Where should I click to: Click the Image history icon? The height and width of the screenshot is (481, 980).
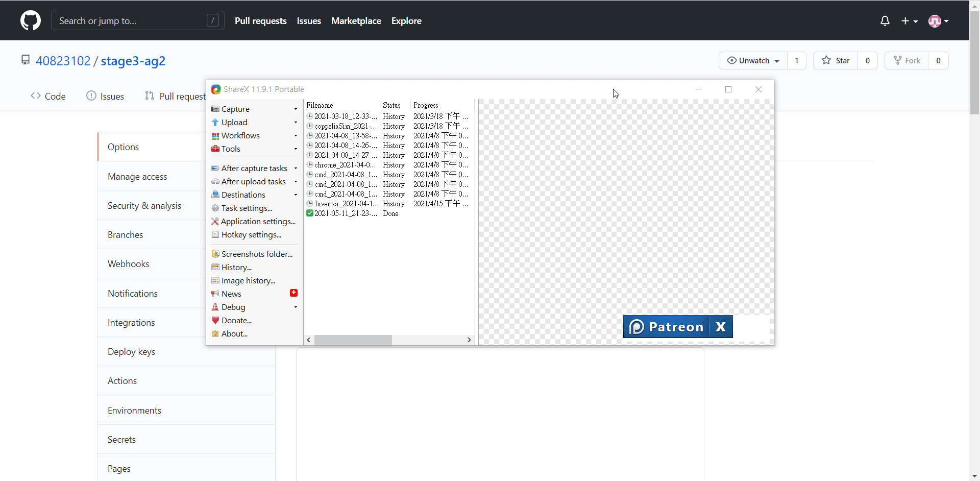point(215,280)
